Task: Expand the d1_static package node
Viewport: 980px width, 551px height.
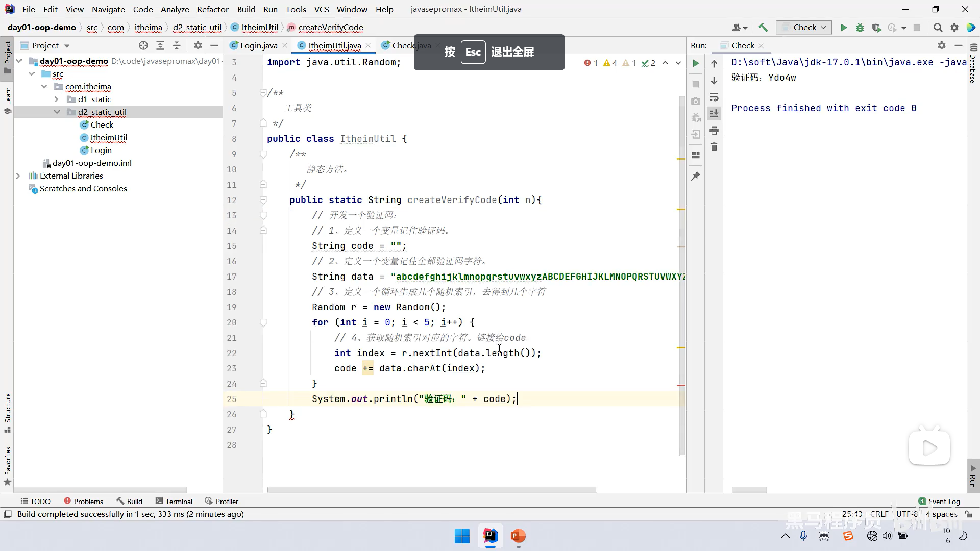Action: [57, 99]
